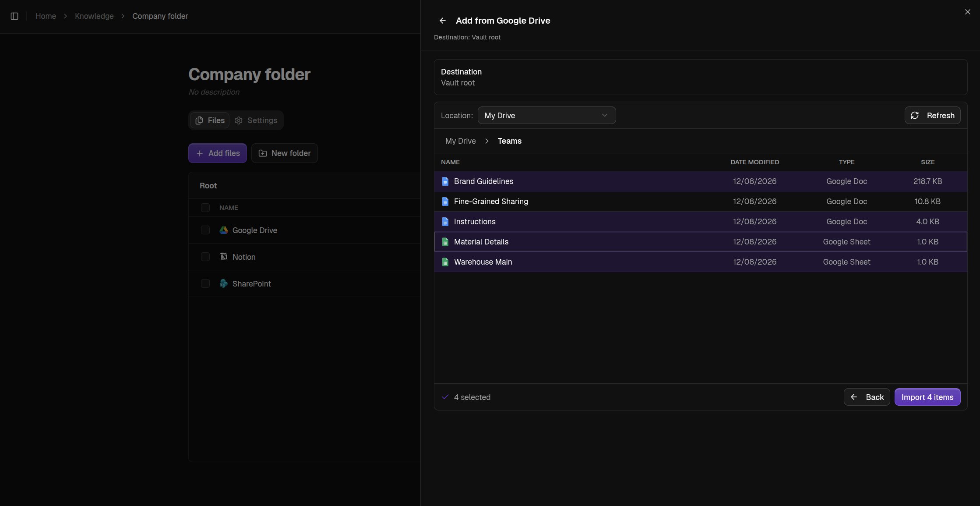Sort by the NAME column header in Drive list
This screenshot has height=506, width=980.
[x=450, y=162]
